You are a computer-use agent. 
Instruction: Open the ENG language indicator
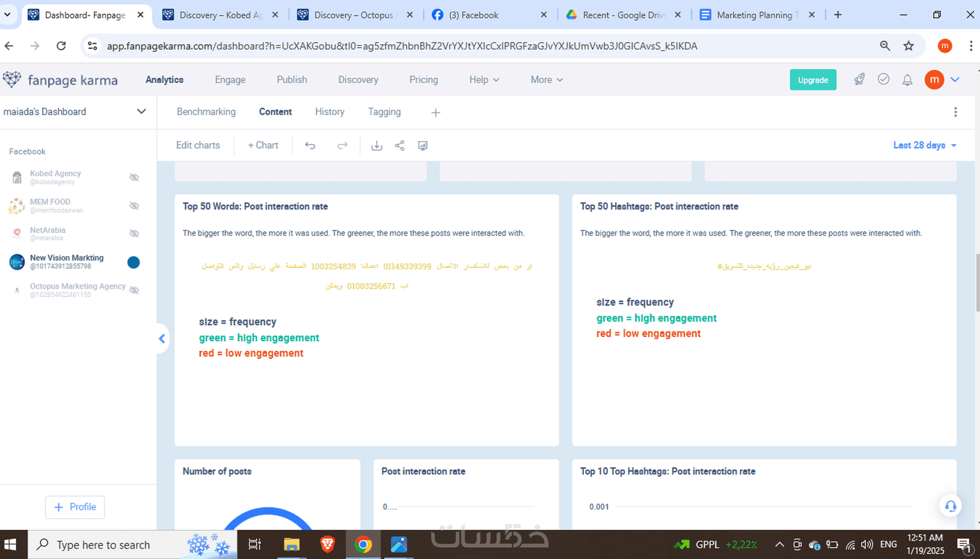click(888, 544)
